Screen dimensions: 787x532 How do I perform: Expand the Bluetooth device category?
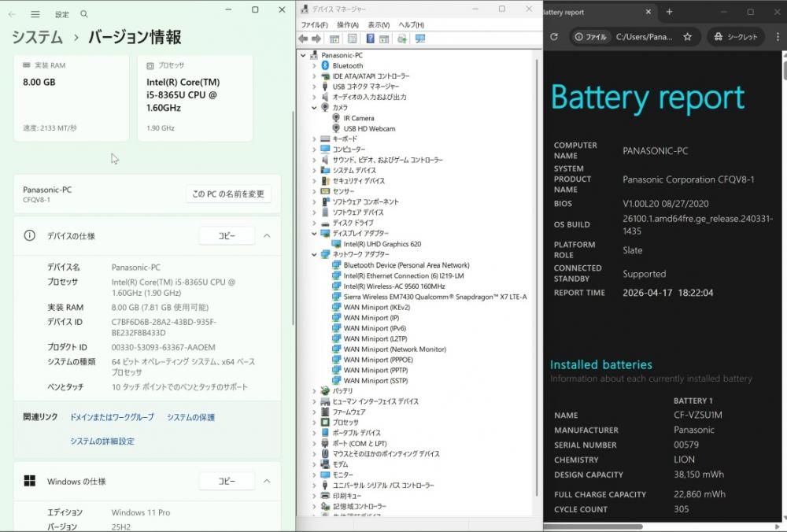click(314, 66)
